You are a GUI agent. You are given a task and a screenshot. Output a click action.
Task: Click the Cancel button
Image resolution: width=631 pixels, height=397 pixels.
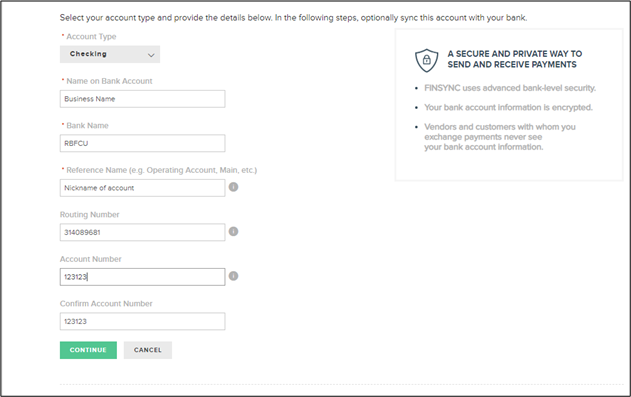(x=148, y=350)
